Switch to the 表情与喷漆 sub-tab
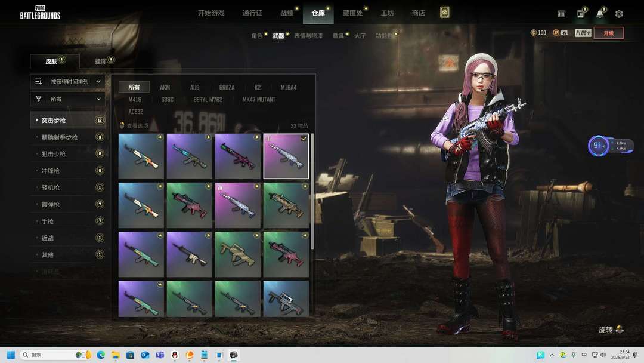 pyautogui.click(x=308, y=36)
